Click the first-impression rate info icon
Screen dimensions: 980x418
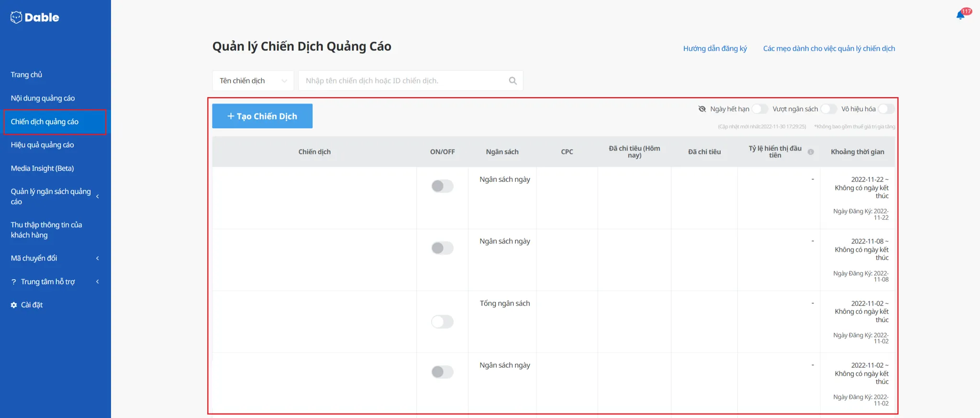click(811, 152)
